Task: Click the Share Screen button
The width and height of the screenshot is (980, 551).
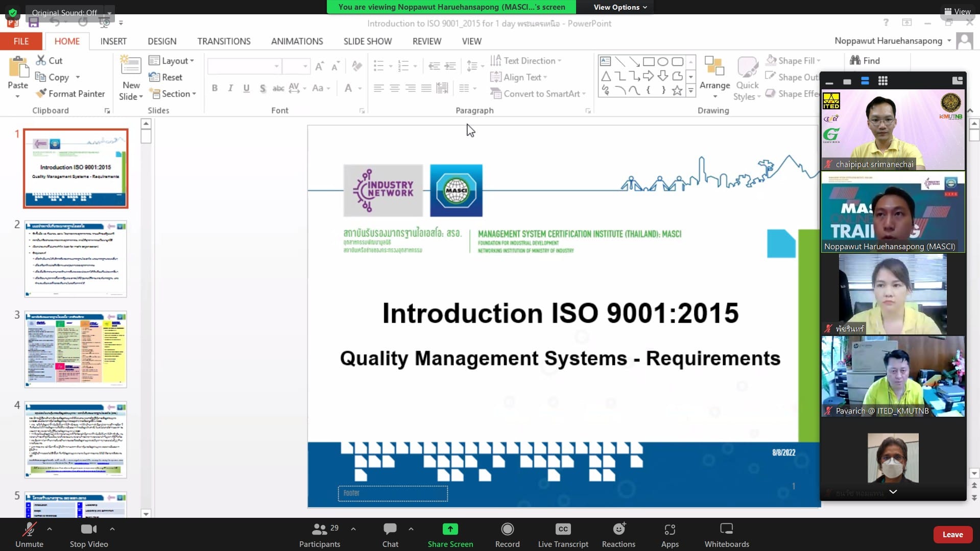Action: (450, 535)
